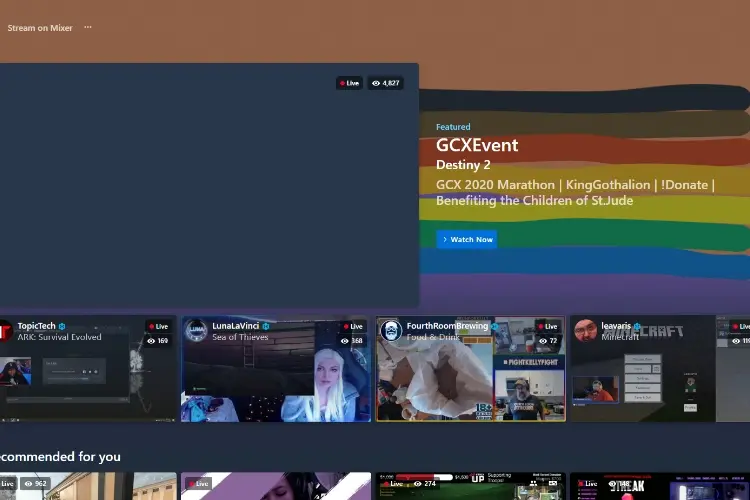Play the featured GCXEvent stream preview
Viewport: 750px width, 500px height.
coord(209,185)
